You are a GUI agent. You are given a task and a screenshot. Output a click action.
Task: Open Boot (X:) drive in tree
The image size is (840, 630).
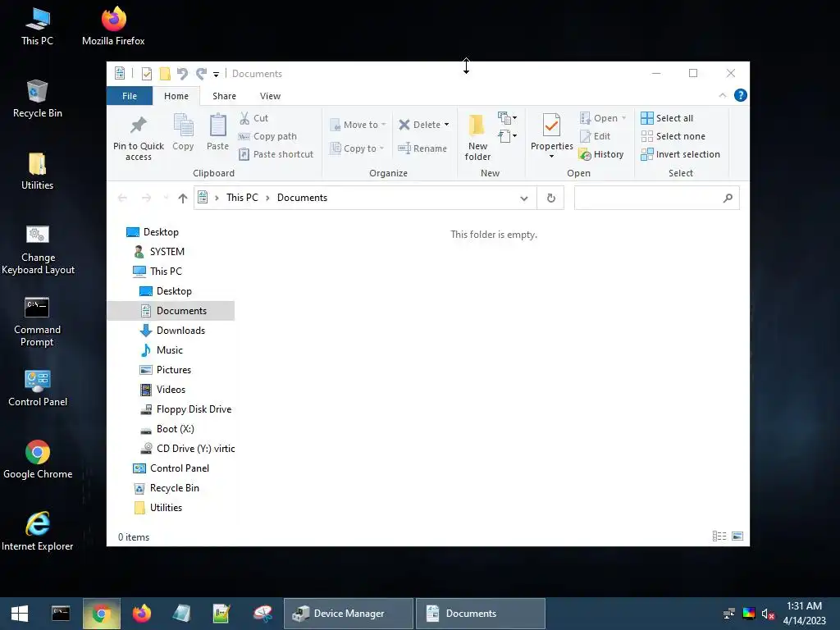point(176,429)
